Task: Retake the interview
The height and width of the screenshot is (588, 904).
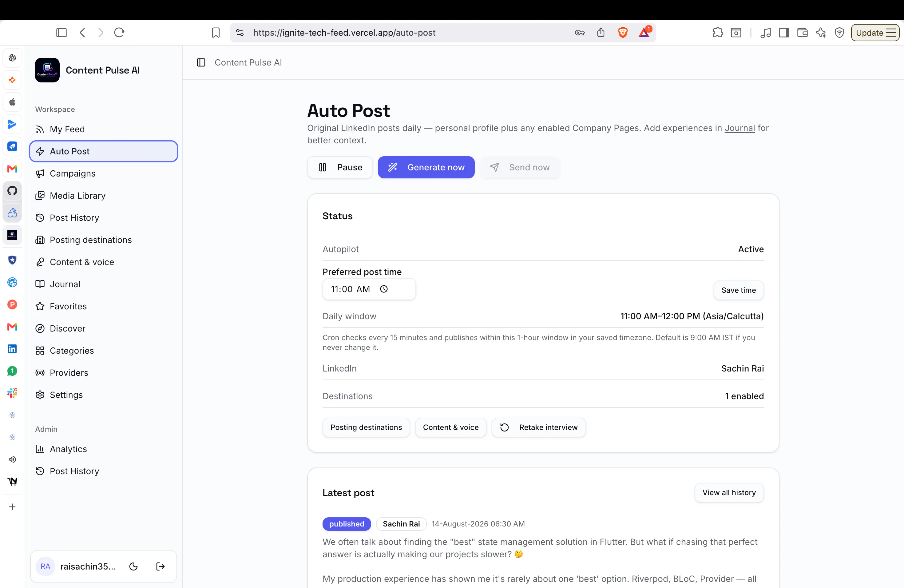Action: click(538, 427)
